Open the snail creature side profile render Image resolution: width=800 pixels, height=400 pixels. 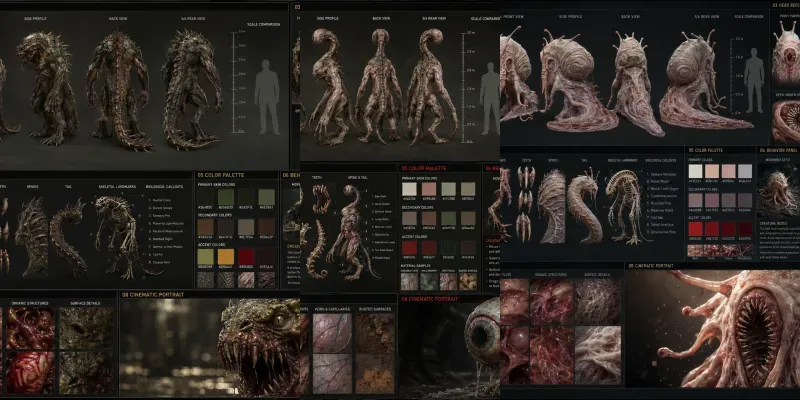[577, 82]
